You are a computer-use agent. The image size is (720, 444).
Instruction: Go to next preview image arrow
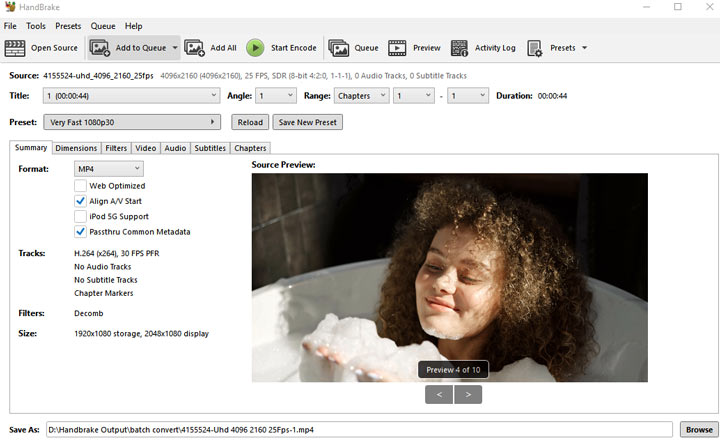click(x=468, y=394)
